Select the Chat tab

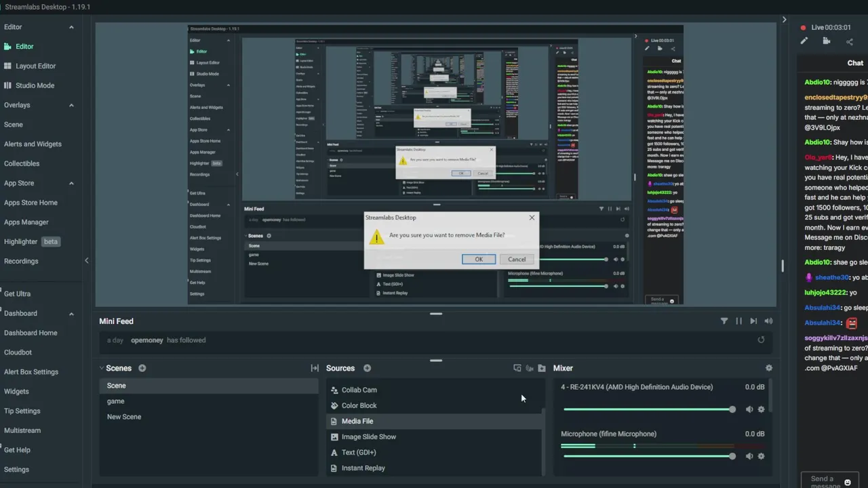tap(855, 63)
